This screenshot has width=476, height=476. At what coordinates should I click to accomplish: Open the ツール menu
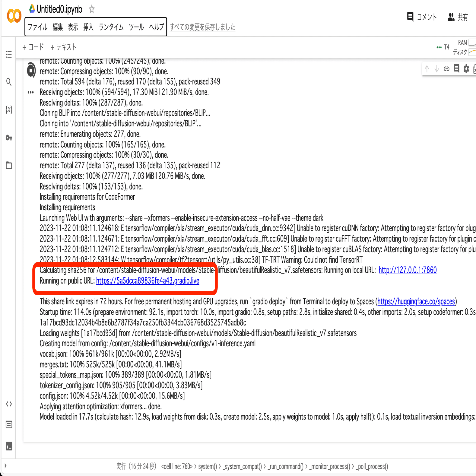(136, 27)
